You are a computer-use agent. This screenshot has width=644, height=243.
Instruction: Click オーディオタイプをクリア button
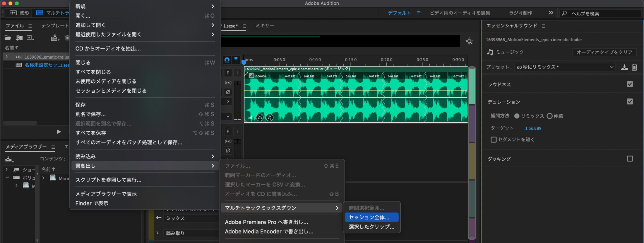point(604,52)
